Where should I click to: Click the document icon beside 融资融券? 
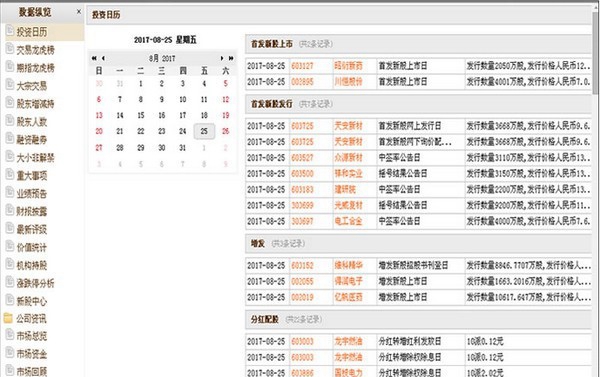click(x=9, y=139)
